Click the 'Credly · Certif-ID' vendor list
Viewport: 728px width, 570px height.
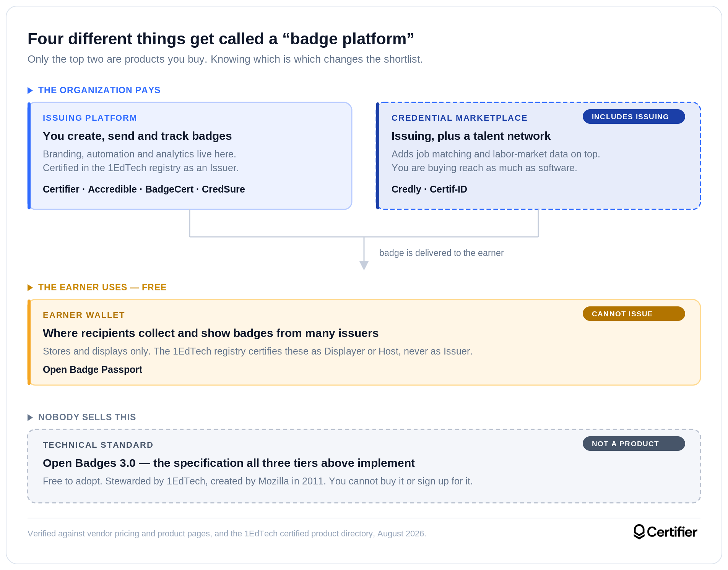click(x=429, y=189)
